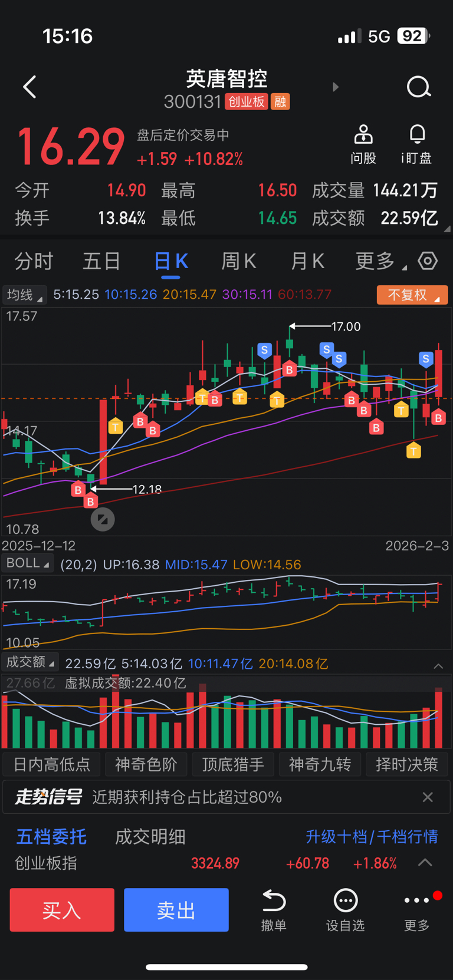Open 升级十档/千档行情 link
The height and width of the screenshot is (980, 453).
point(372,836)
